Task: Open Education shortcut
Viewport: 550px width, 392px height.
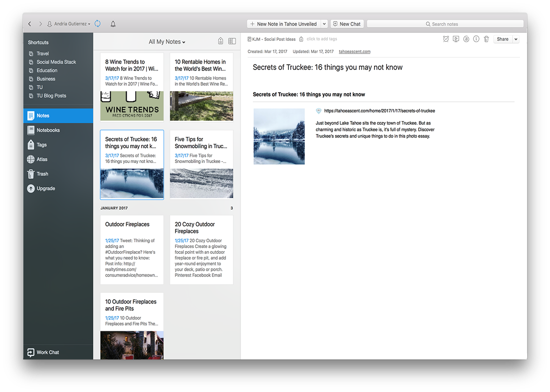Action: (x=47, y=70)
